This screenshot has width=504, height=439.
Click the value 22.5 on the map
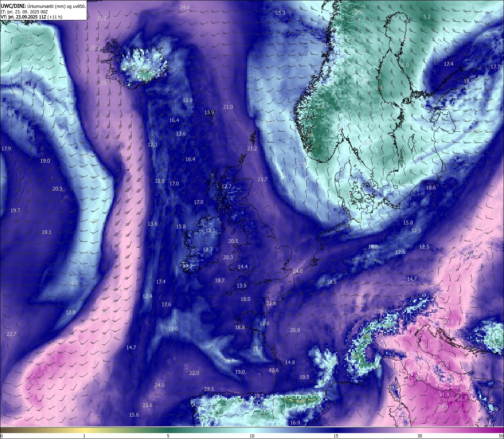tap(209, 389)
